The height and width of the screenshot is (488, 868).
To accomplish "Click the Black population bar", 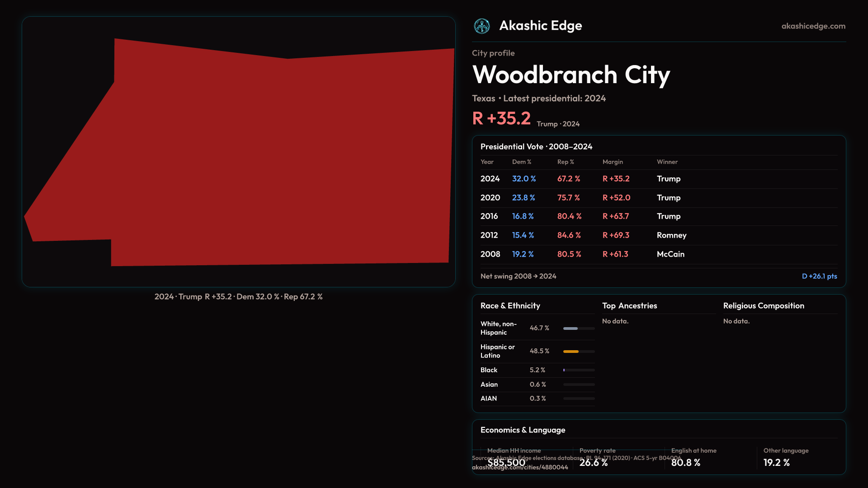I will tap(564, 370).
